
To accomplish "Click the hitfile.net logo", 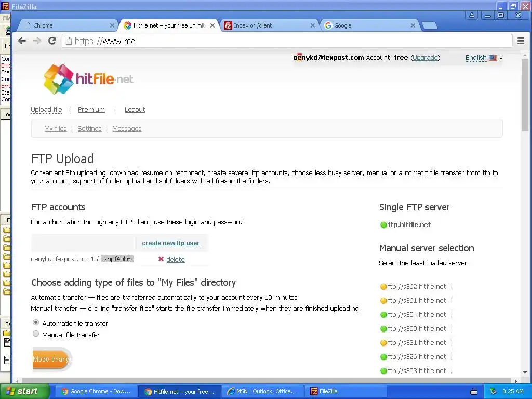I will pos(88,79).
